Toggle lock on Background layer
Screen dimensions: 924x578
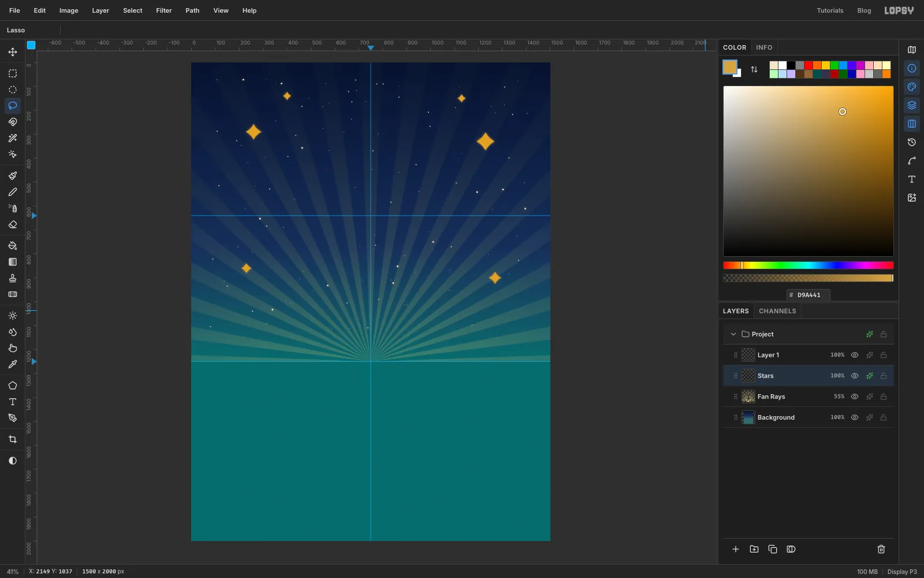884,417
